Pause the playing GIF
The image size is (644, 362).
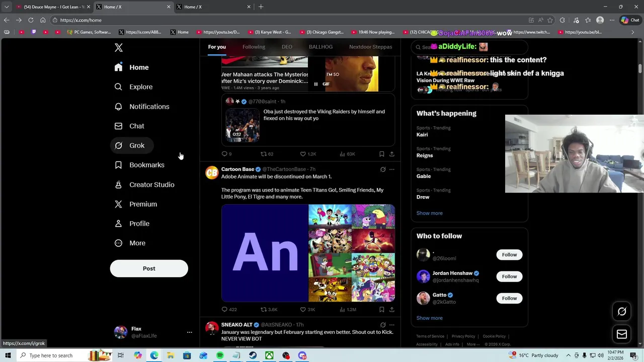(316, 84)
